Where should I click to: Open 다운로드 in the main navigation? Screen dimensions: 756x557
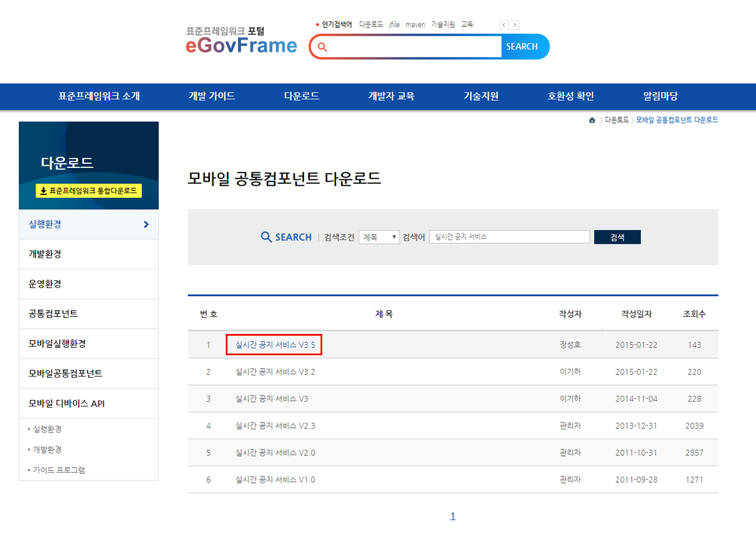(x=302, y=97)
